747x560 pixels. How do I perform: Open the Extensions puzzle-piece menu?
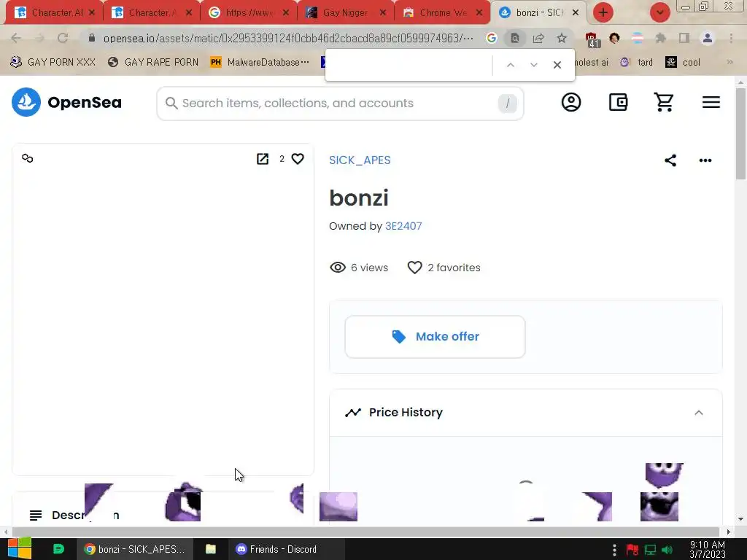pyautogui.click(x=660, y=38)
